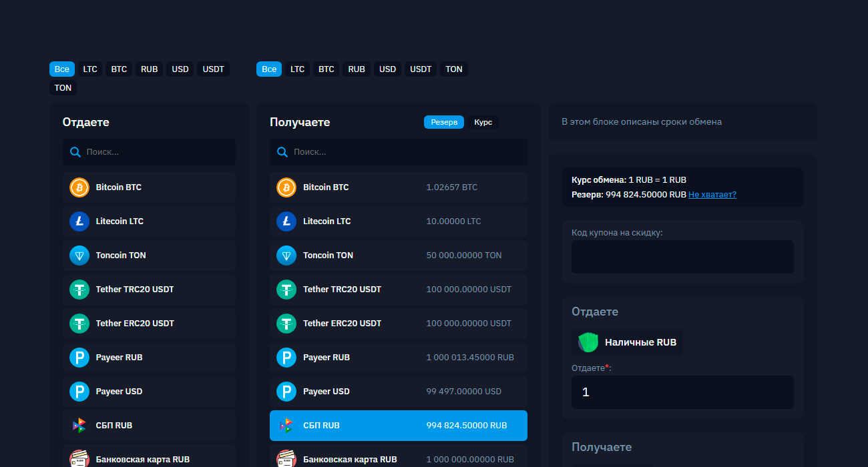Filter Получаете currencies by LTC

tap(298, 69)
